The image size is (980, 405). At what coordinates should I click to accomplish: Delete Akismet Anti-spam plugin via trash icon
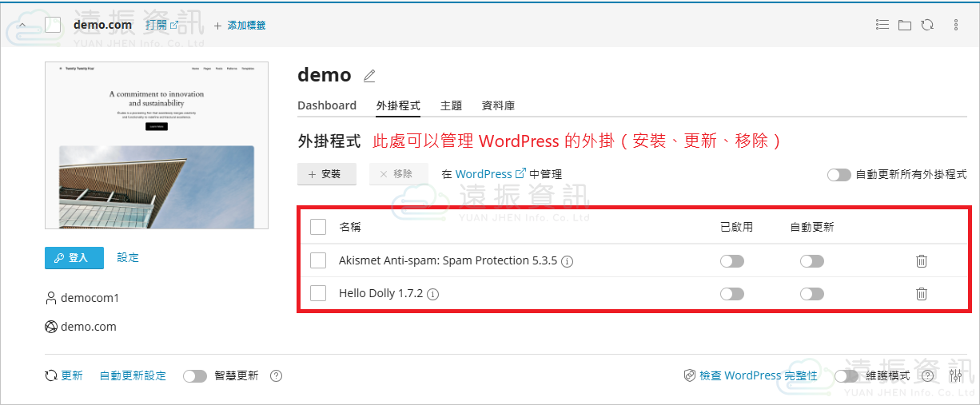(921, 261)
